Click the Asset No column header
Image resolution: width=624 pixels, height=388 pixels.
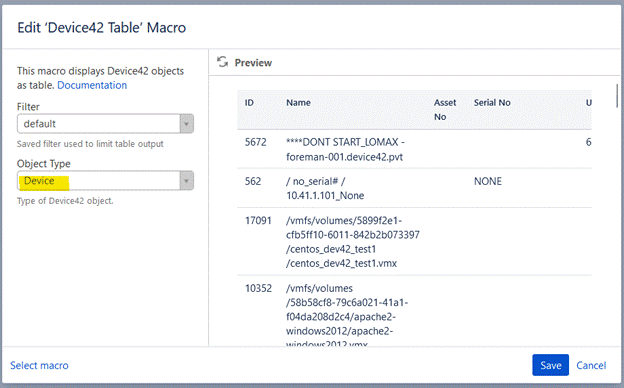(445, 110)
